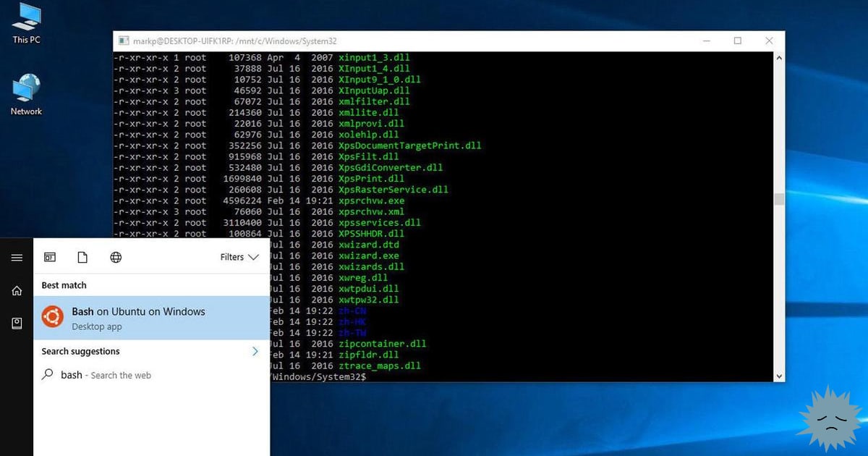
Task: Filter search results by apps icon
Action: tap(50, 257)
